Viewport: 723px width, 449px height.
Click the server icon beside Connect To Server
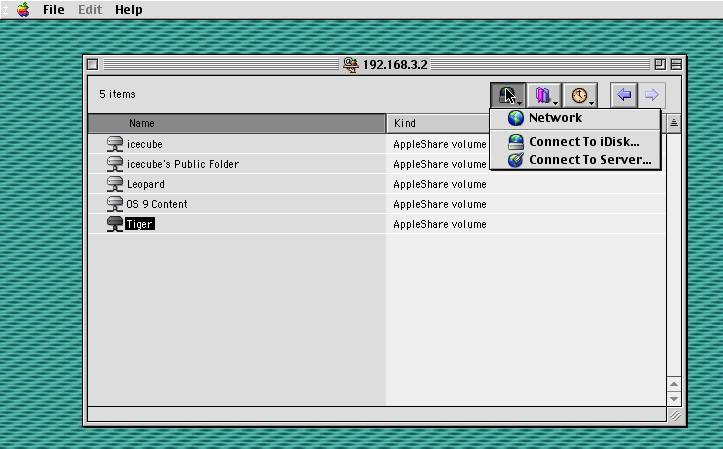516,160
